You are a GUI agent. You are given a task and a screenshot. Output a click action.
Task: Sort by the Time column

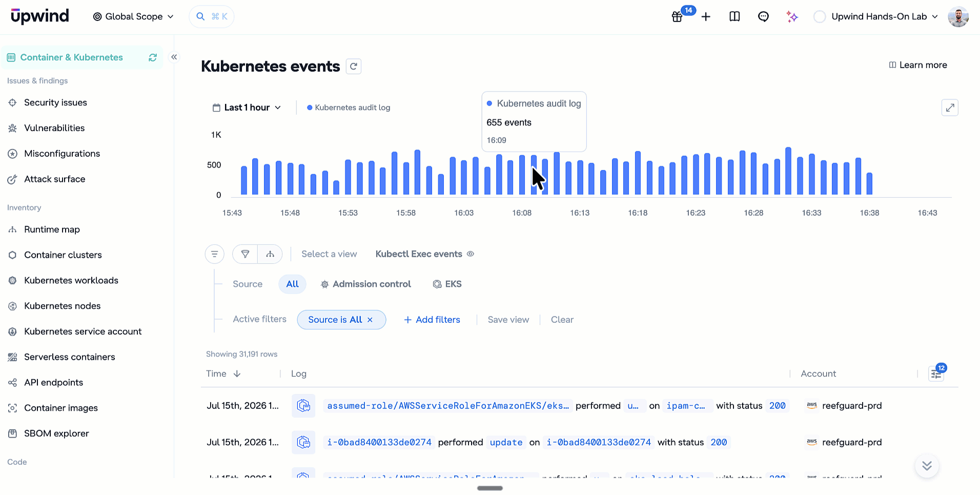coord(223,374)
